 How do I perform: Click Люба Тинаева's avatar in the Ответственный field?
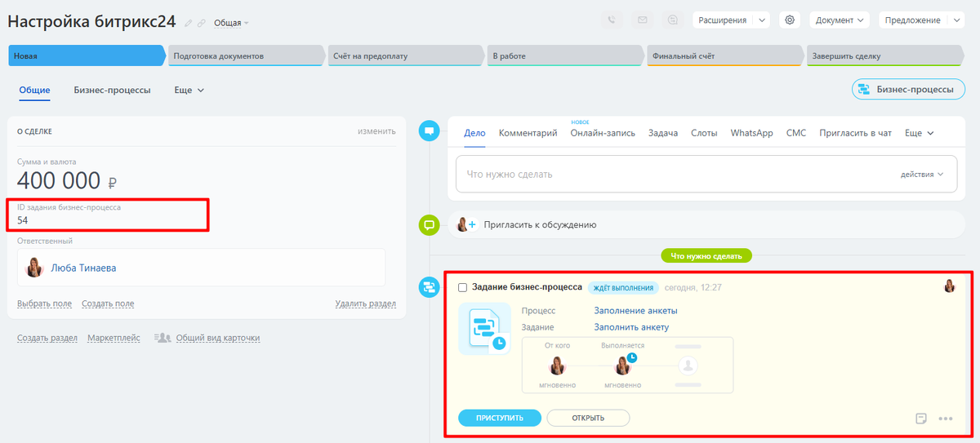click(34, 268)
